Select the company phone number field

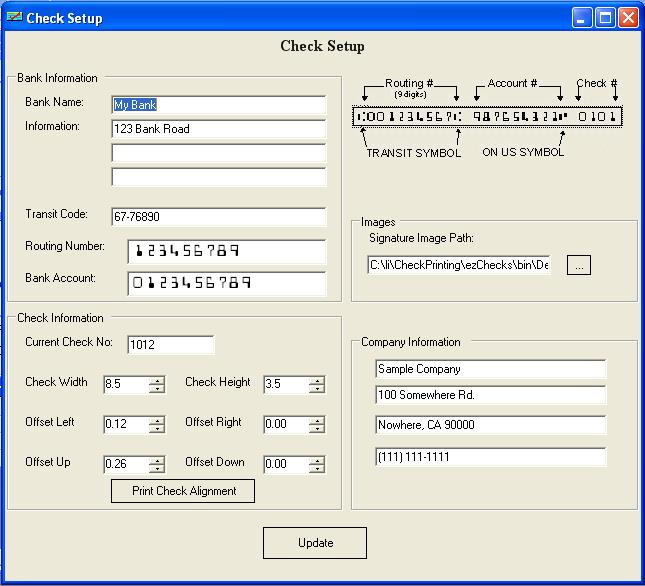pos(490,457)
